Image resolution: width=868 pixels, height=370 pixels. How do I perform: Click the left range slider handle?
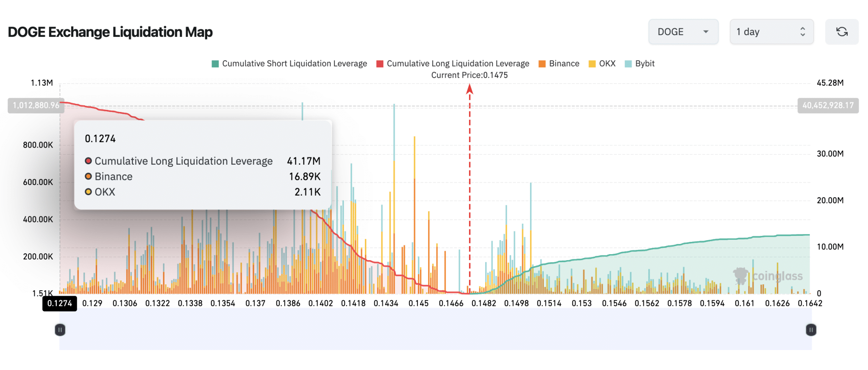(60, 330)
